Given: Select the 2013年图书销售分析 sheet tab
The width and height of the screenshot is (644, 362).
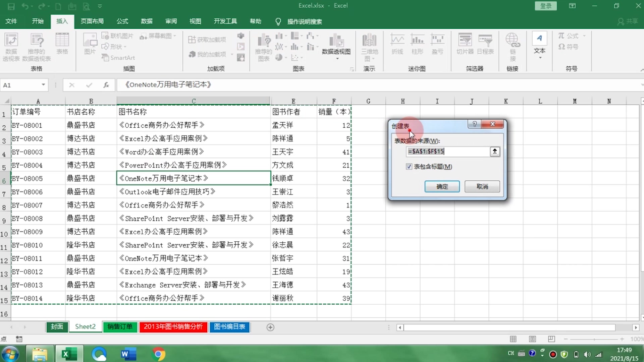Looking at the screenshot, I should point(173,327).
